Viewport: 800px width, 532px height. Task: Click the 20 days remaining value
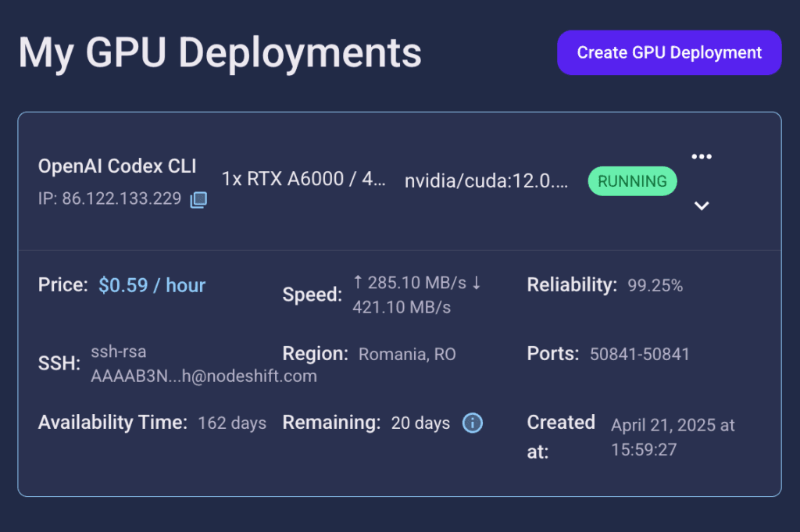click(420, 423)
